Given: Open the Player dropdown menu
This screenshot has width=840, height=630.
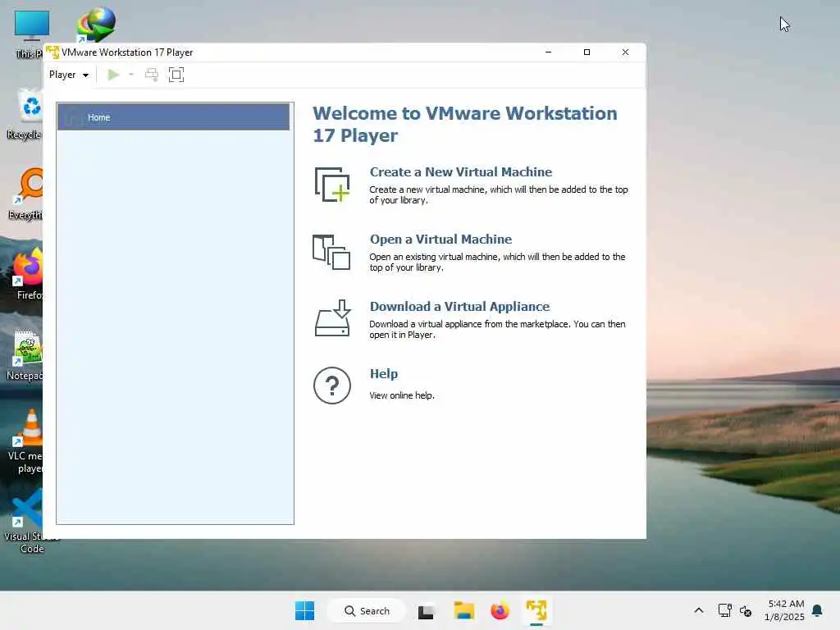Looking at the screenshot, I should coord(69,75).
